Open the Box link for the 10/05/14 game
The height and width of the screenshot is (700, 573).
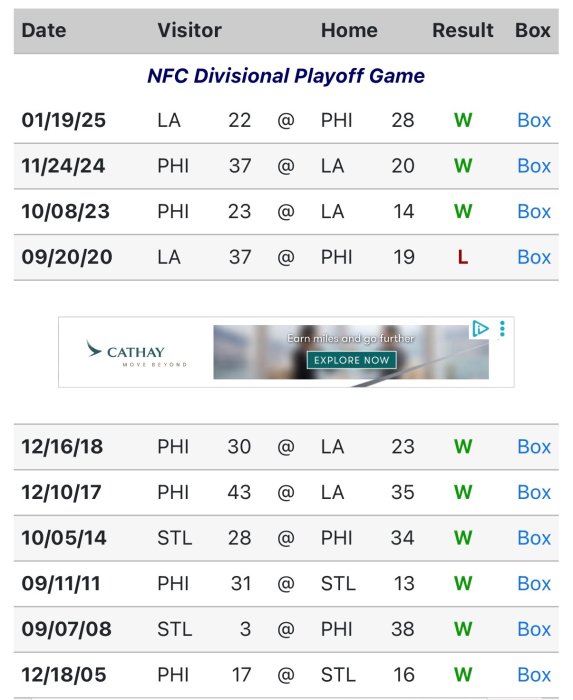click(x=534, y=538)
